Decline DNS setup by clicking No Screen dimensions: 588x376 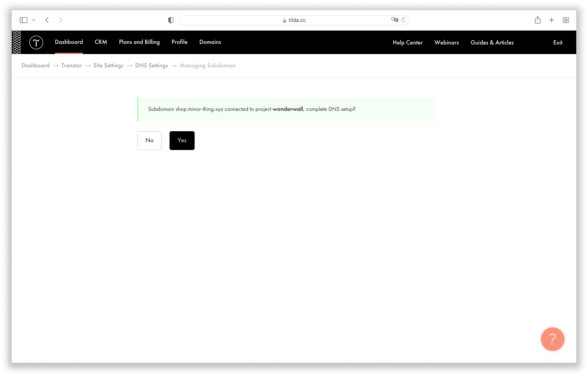[149, 140]
